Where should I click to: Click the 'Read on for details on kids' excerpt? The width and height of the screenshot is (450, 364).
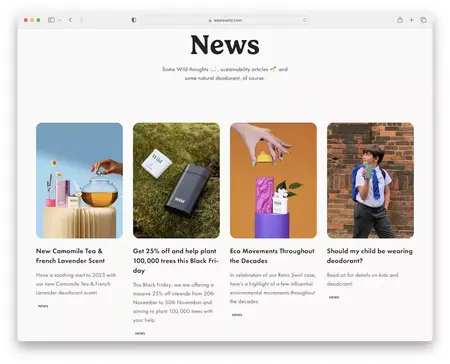[363, 279]
